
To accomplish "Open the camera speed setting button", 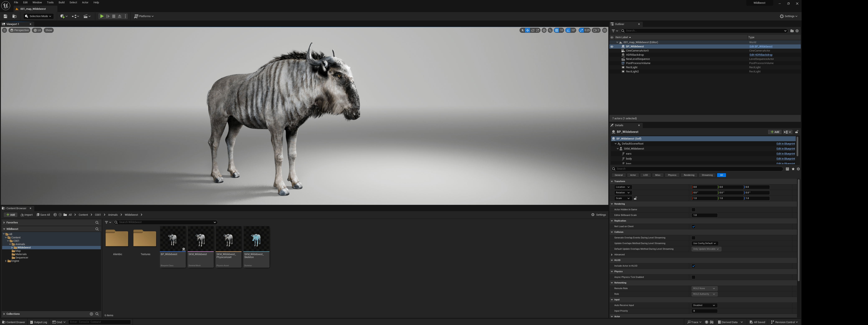I will click(x=596, y=30).
